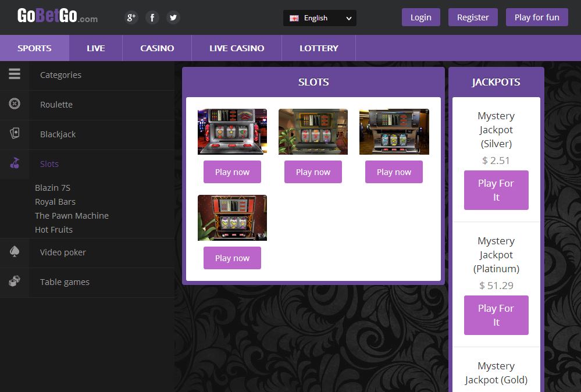The height and width of the screenshot is (392, 581).
Task: Play For It on Platinum jackpot
Action: tap(496, 315)
